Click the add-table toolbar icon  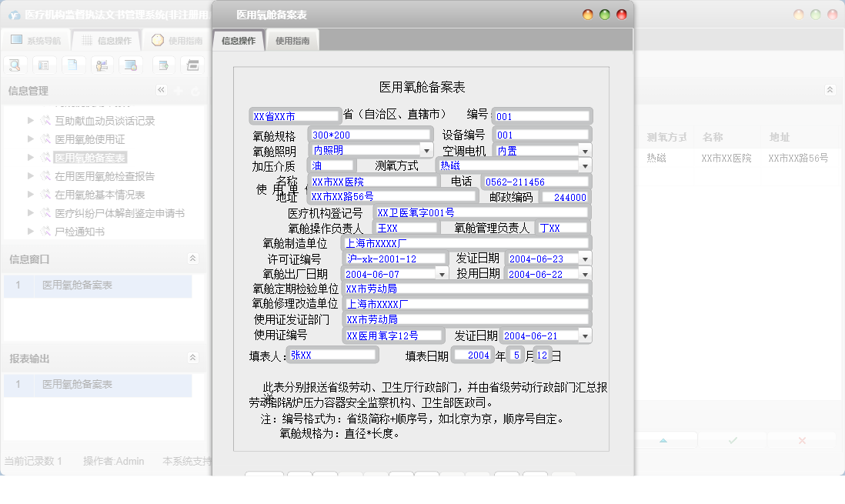point(162,65)
